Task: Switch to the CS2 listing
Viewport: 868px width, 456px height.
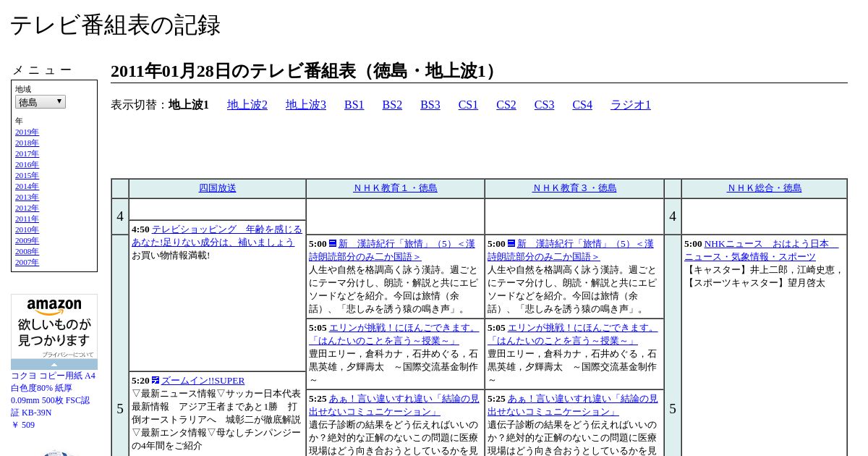Action: tap(506, 105)
